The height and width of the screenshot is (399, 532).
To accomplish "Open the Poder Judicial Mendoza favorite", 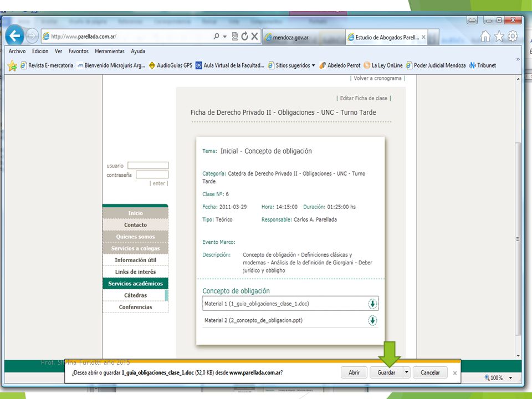I will 436,65.
